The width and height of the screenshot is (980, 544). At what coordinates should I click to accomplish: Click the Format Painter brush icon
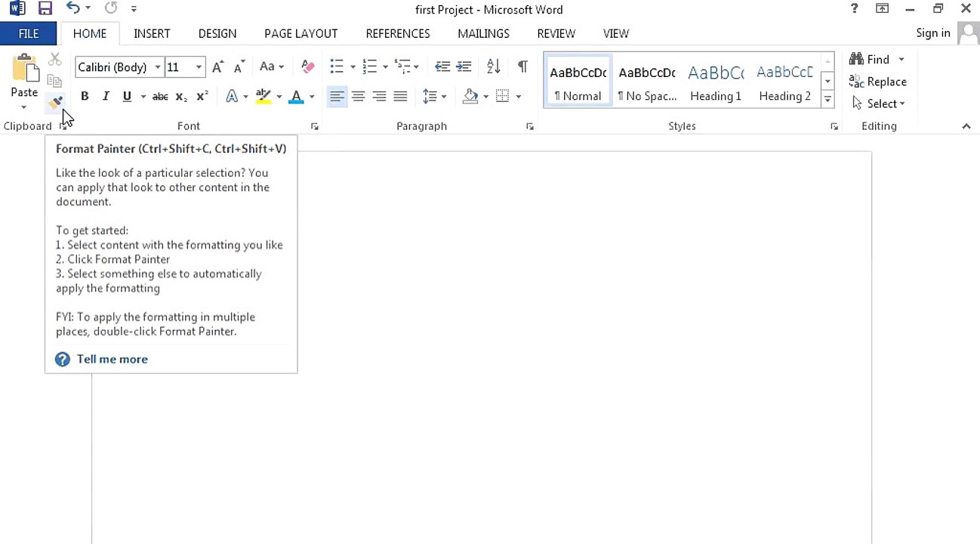coord(55,102)
